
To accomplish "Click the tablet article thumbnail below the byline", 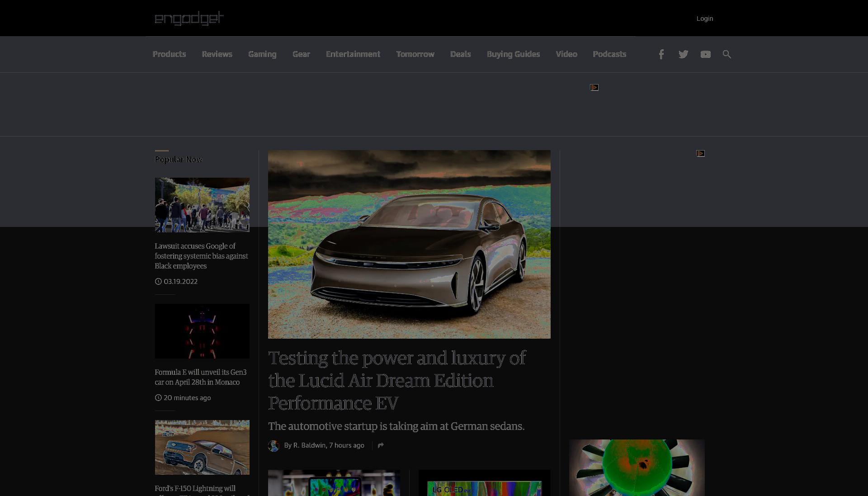I will [334, 483].
